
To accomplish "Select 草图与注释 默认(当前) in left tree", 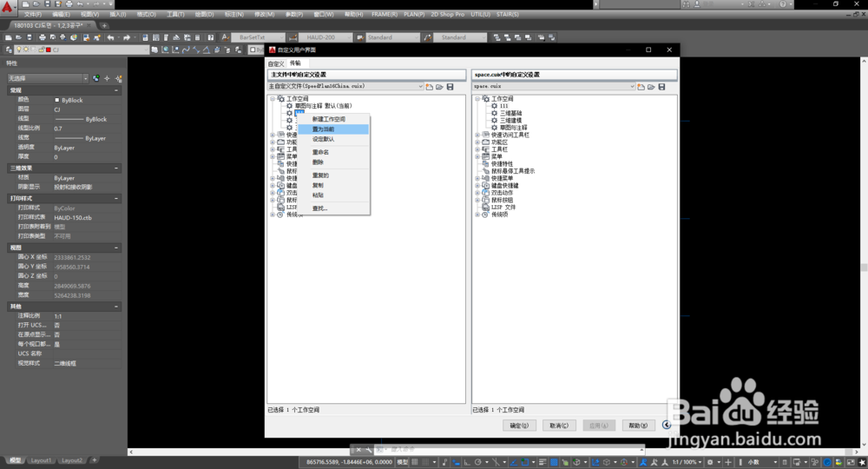I will [323, 106].
